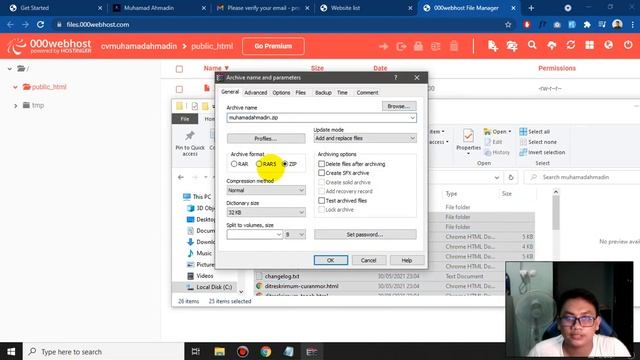Switch to the Comment tab
The height and width of the screenshot is (360, 640).
coord(367,93)
